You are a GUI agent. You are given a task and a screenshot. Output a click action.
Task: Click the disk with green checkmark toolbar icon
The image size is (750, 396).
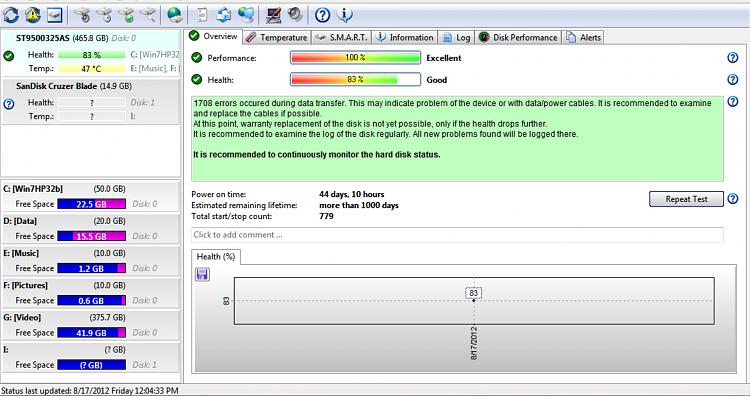point(127,15)
